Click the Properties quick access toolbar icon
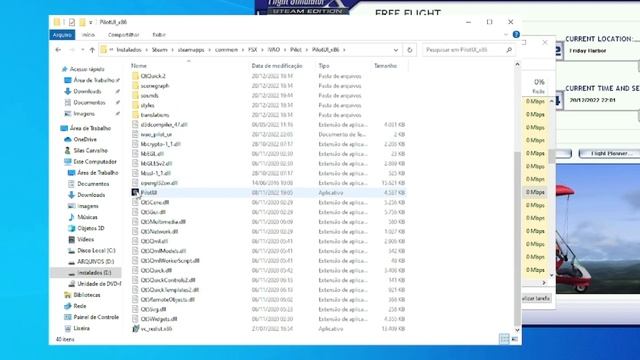Image resolution: width=640 pixels, height=360 pixels. 72,22
